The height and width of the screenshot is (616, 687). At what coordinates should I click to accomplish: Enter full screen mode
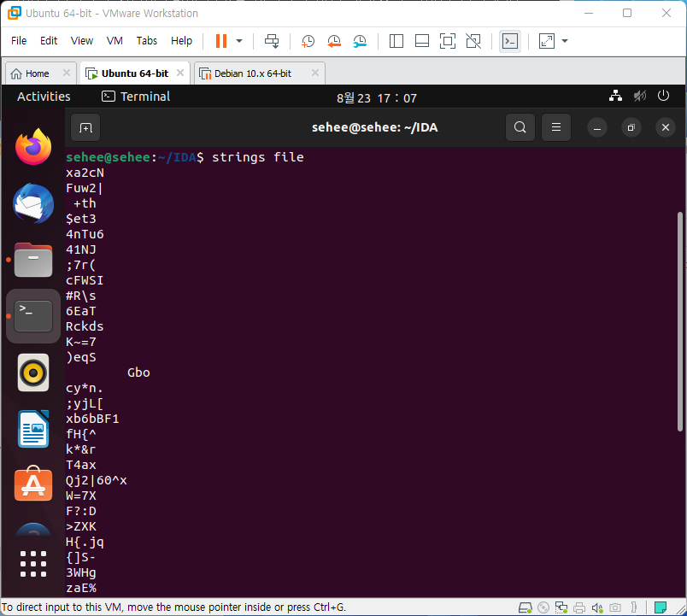448,41
